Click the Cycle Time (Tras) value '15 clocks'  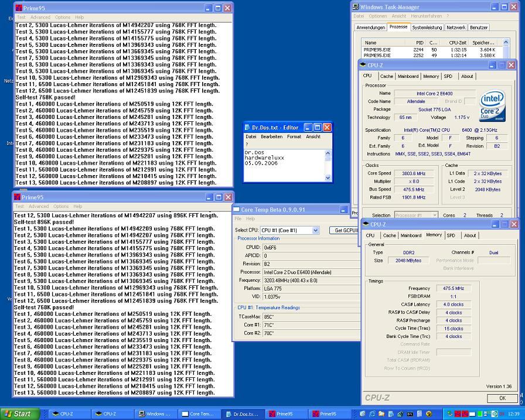[454, 329]
